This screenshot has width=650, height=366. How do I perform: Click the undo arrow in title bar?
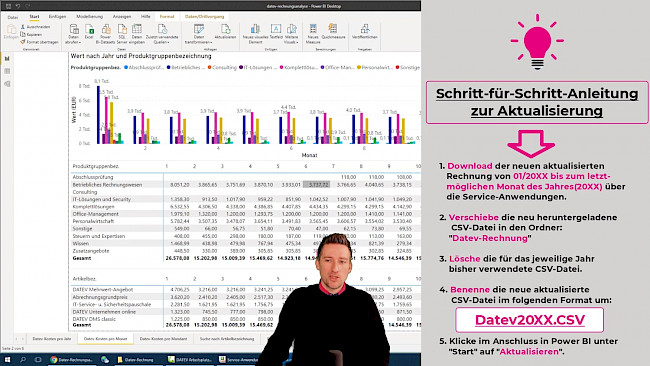point(18,6)
